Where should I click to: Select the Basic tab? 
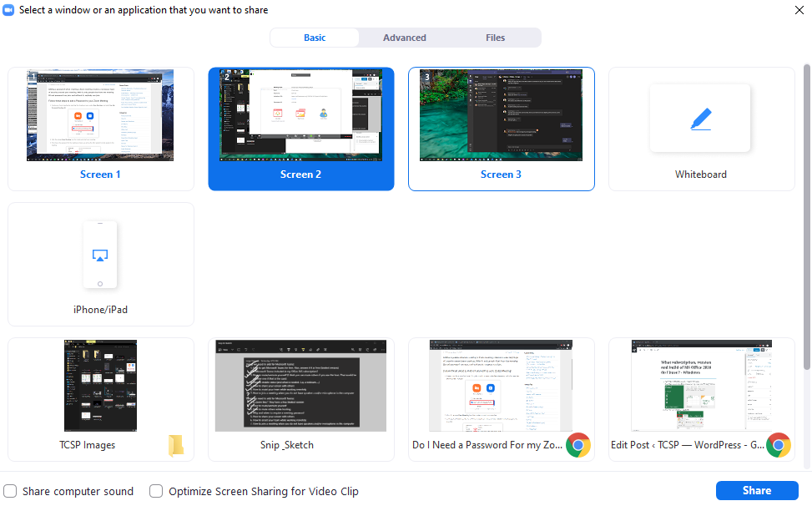coord(315,38)
